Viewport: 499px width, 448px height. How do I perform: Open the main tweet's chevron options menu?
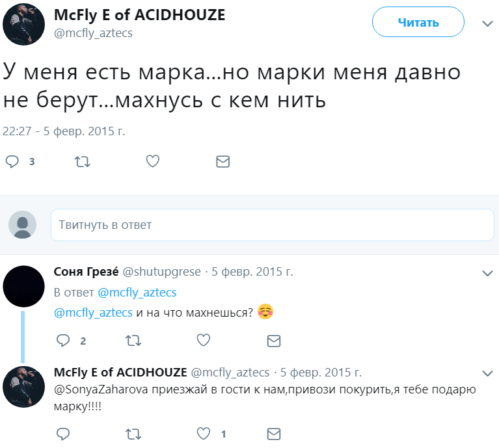coord(488,23)
